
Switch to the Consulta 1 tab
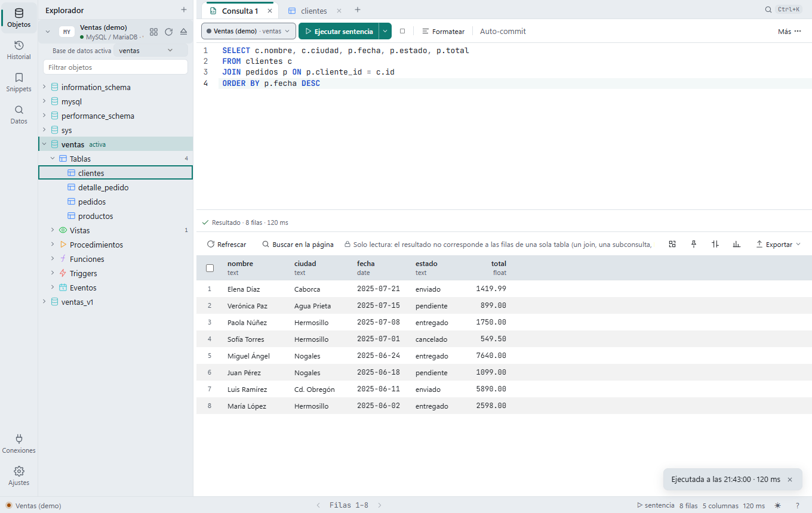click(x=239, y=11)
